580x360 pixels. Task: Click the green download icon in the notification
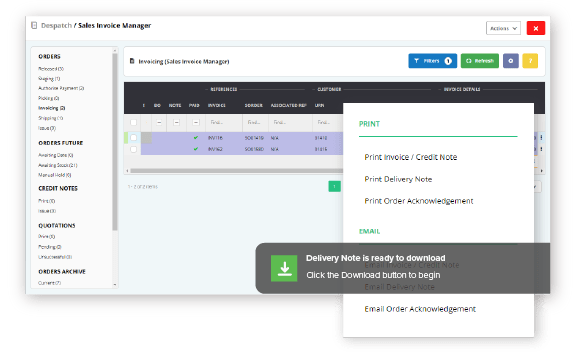(284, 268)
